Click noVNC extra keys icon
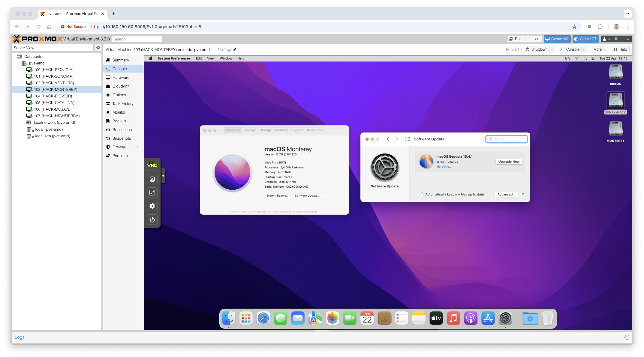Viewport: 644px width, 357px height. (152, 179)
